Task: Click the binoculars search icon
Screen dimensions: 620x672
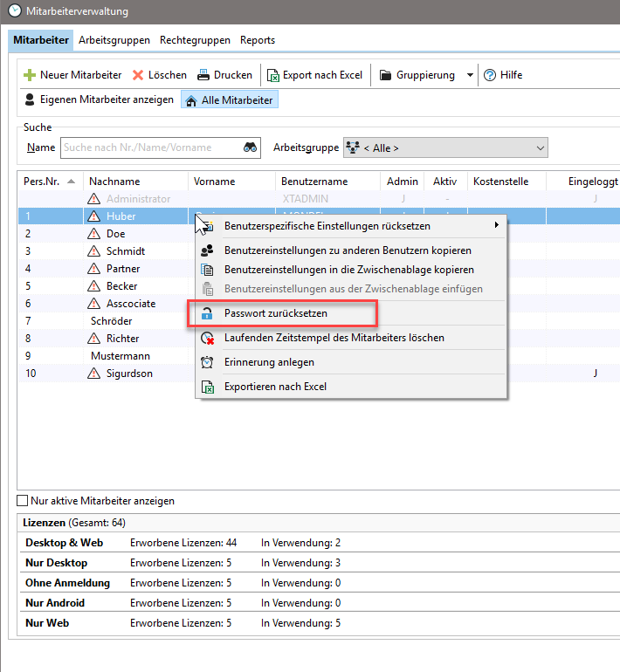Action: pyautogui.click(x=250, y=147)
